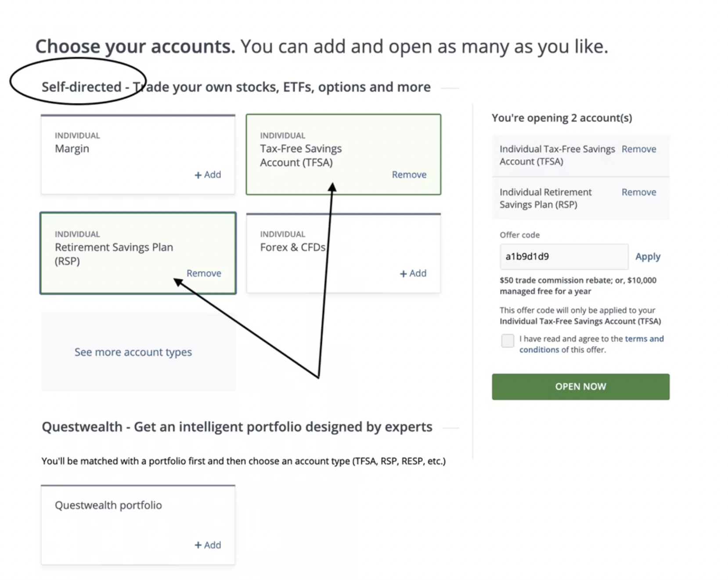Collapse the Questwealth section
Screen dimensions: 728x580
pyautogui.click(x=451, y=426)
